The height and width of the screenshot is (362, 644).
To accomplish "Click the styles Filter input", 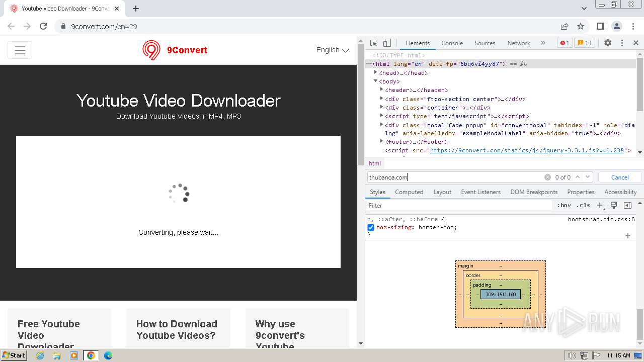I will point(459,205).
